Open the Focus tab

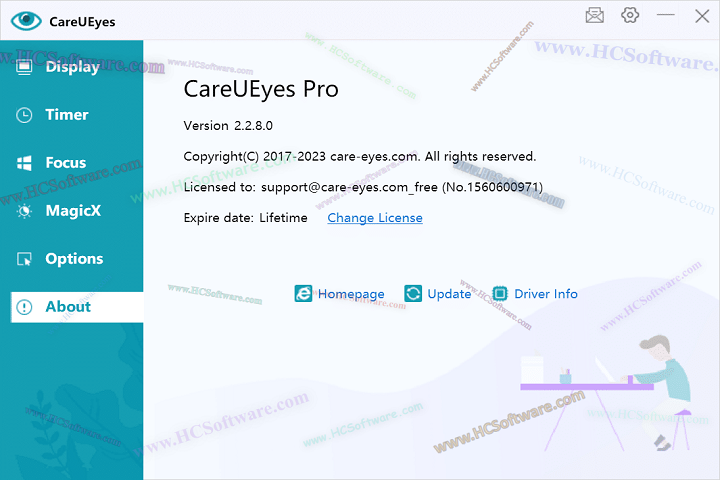[x=72, y=163]
